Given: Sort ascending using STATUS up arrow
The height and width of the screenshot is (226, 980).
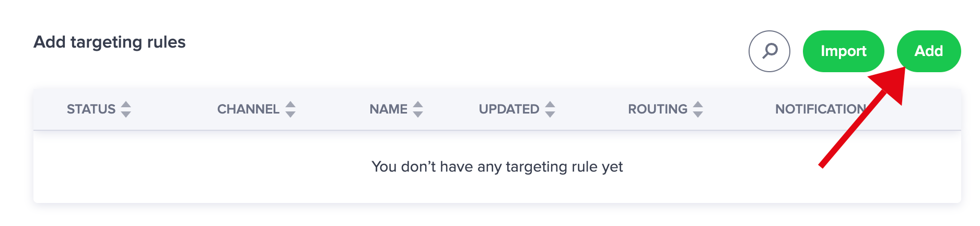Looking at the screenshot, I should click(126, 105).
